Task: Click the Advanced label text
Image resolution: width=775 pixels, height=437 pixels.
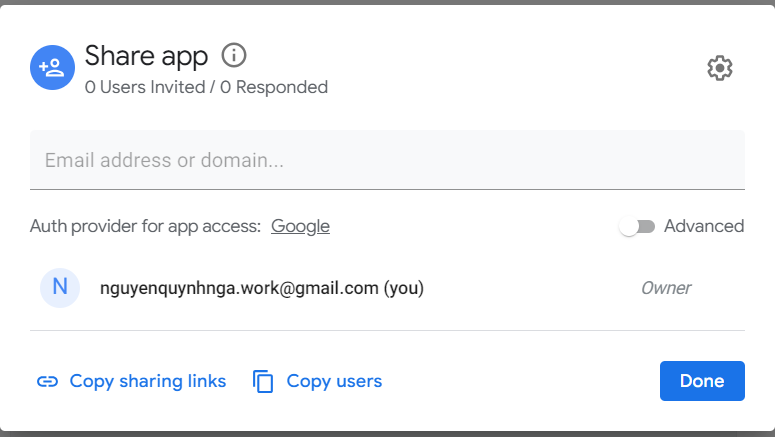Action: point(704,226)
